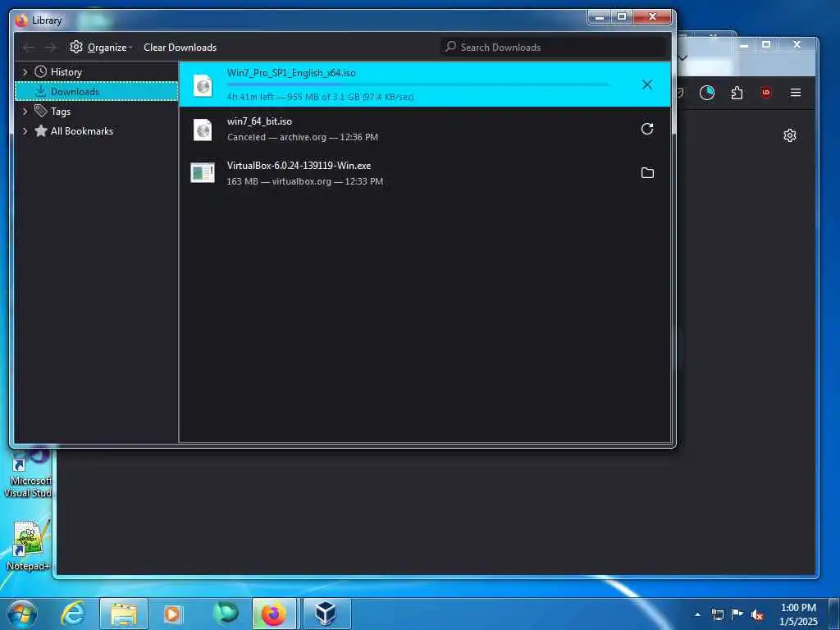The image size is (840, 630).
Task: Select the Win7_Pro_SP1_English_x64.iso file name
Action: click(291, 73)
